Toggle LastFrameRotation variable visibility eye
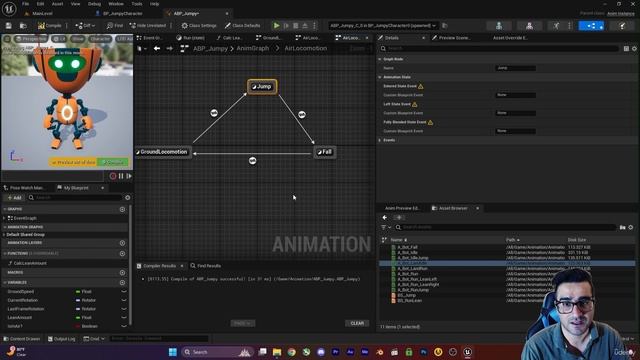This screenshot has width=640, height=360. [124, 309]
